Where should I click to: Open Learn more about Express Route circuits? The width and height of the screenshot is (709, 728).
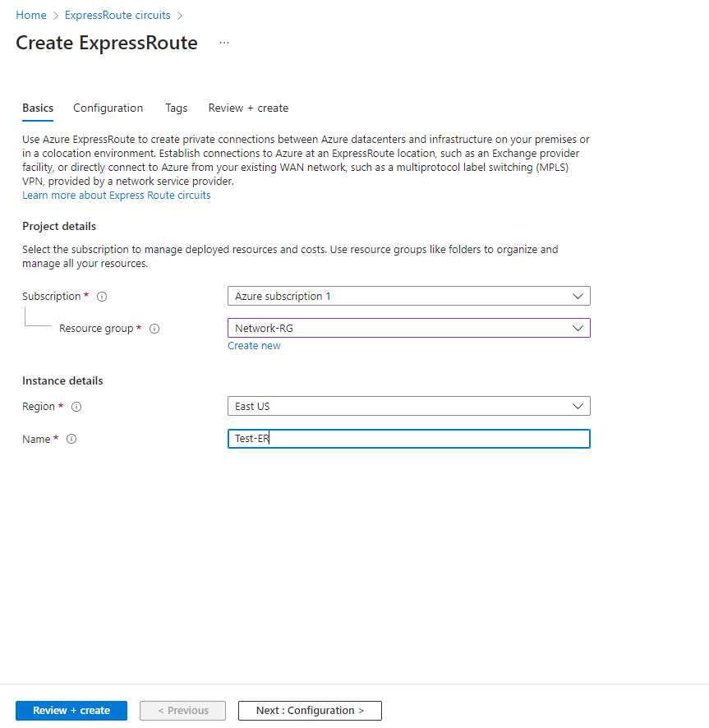click(x=117, y=196)
